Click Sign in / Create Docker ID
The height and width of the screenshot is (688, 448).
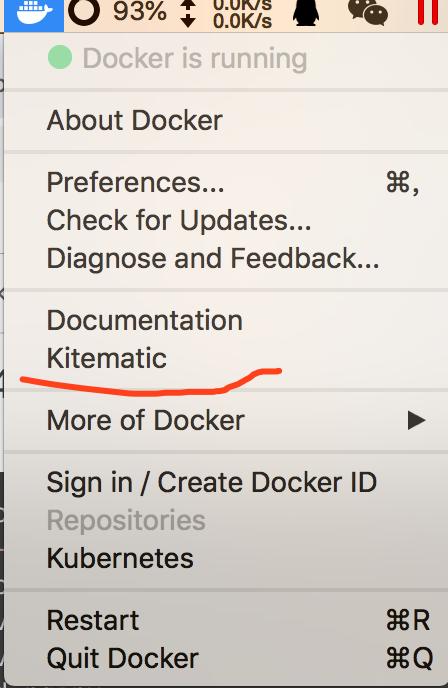click(226, 483)
